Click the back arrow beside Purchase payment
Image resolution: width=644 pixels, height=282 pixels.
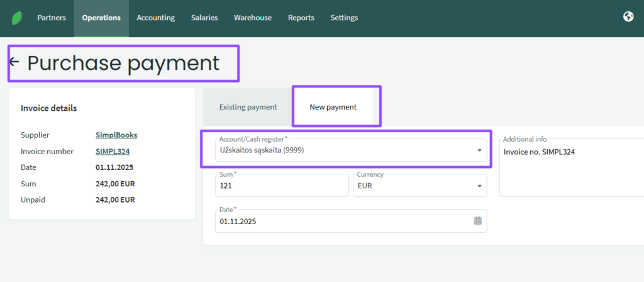click(14, 62)
